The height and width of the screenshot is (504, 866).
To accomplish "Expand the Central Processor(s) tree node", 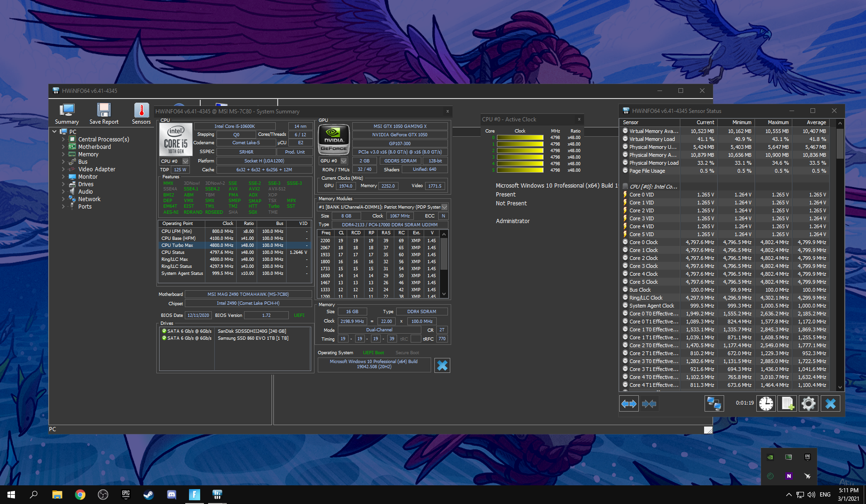I will (63, 140).
